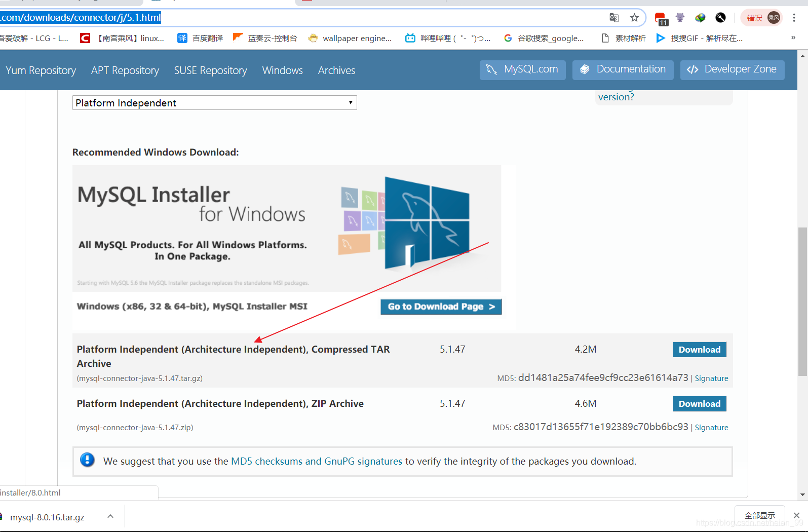This screenshot has height=532, width=808.
Task: Download the Compressed TAR Archive
Action: [699, 350]
